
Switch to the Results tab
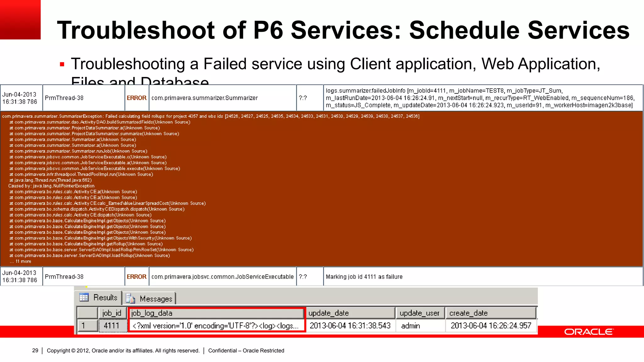coord(99,297)
